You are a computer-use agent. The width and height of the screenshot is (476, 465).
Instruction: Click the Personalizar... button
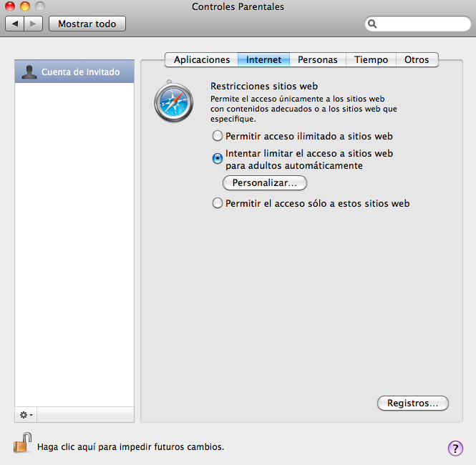pos(265,183)
